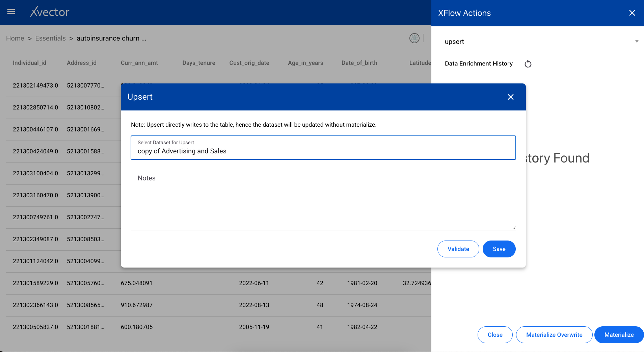This screenshot has height=352, width=644.
Task: Click date cell 2005-11-19
Action: click(x=254, y=327)
